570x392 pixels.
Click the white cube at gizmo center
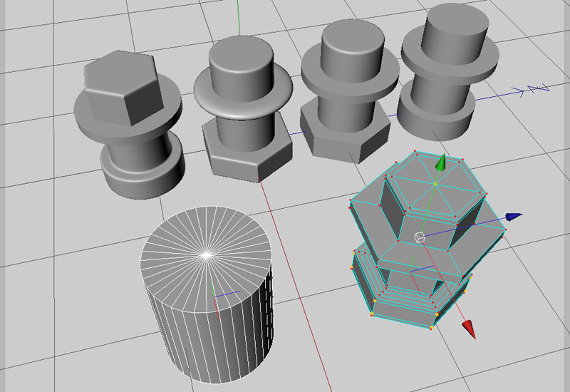[420, 237]
